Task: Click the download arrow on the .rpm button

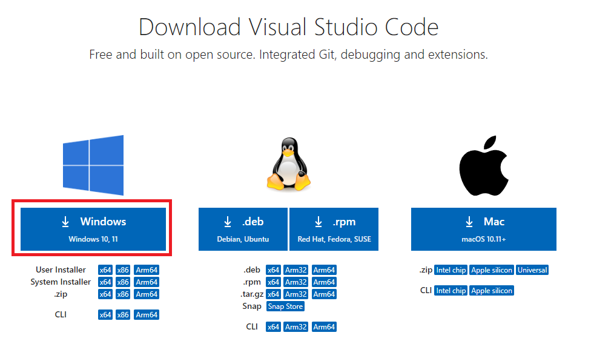Action: coord(318,222)
